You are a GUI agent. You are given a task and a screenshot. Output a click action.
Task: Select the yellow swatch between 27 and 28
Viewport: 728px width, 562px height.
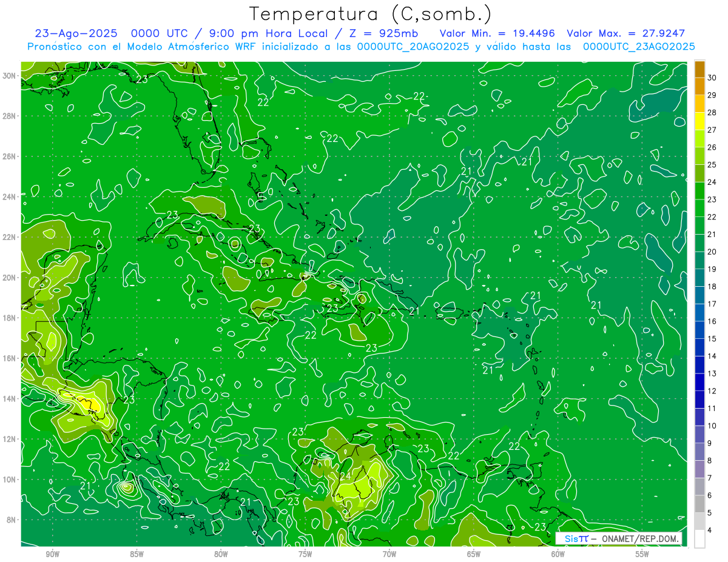coord(700,121)
